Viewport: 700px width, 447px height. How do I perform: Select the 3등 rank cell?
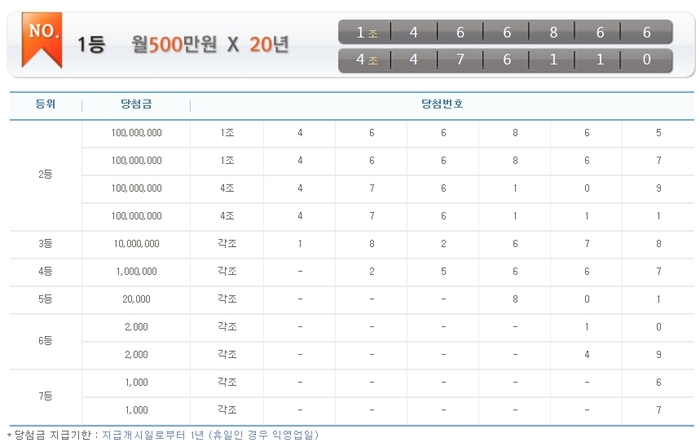click(45, 243)
